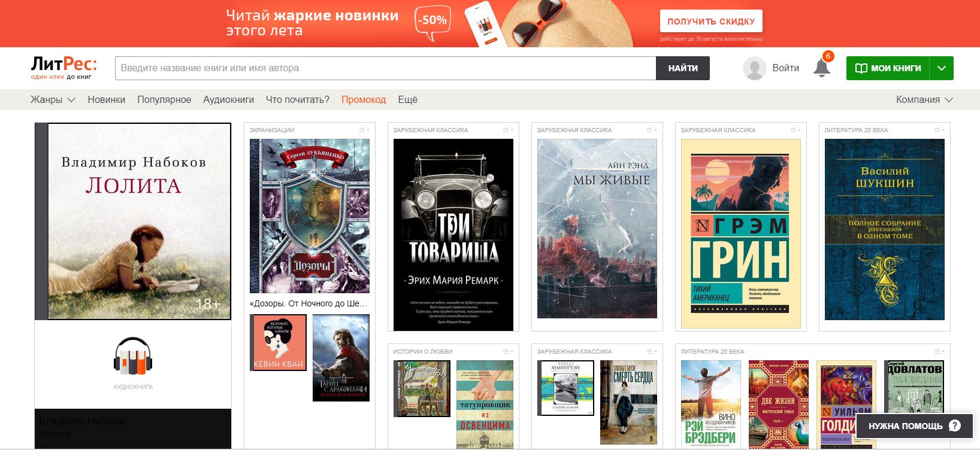Open the Грэм Грин Тихий американец cover
This screenshot has width=980, height=450.
coord(741,234)
